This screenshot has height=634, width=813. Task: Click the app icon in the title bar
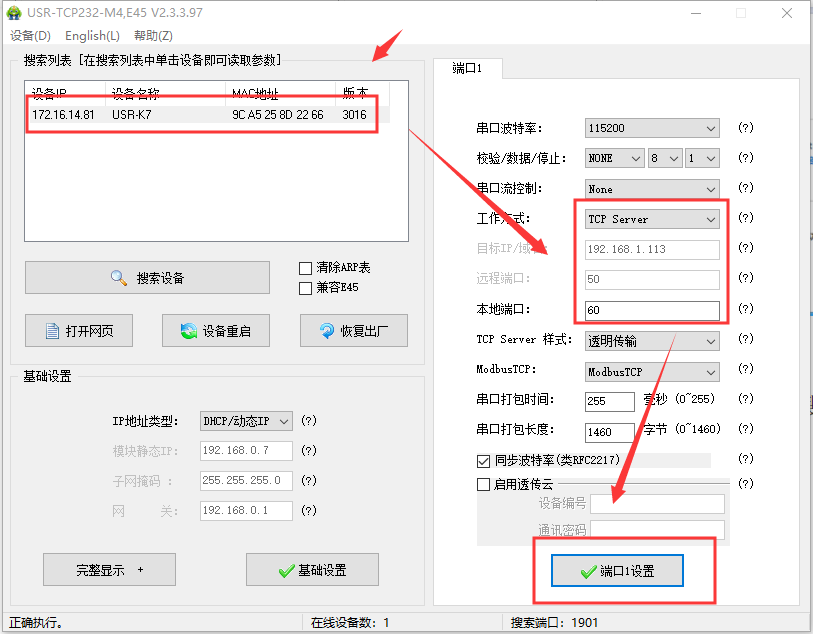12,13
